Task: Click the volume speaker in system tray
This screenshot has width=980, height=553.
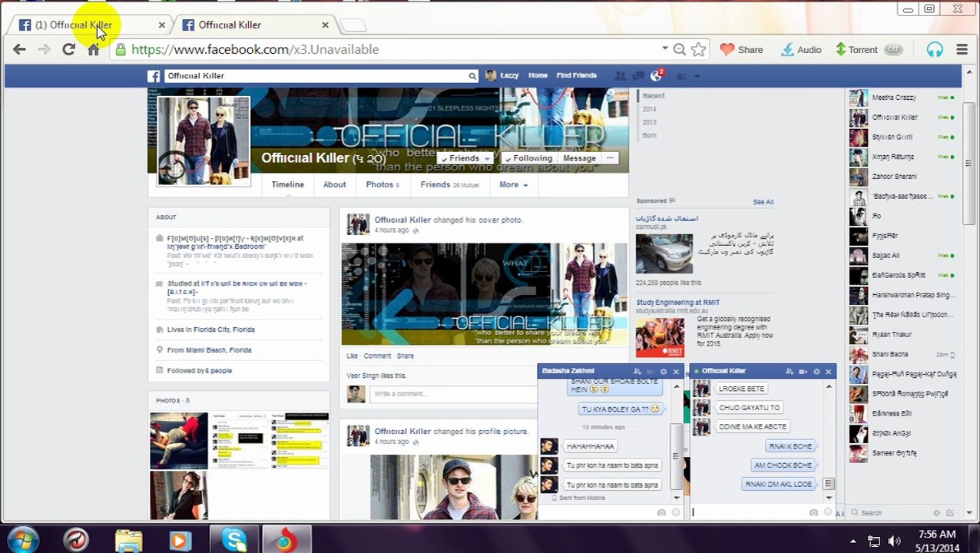Action: (894, 541)
